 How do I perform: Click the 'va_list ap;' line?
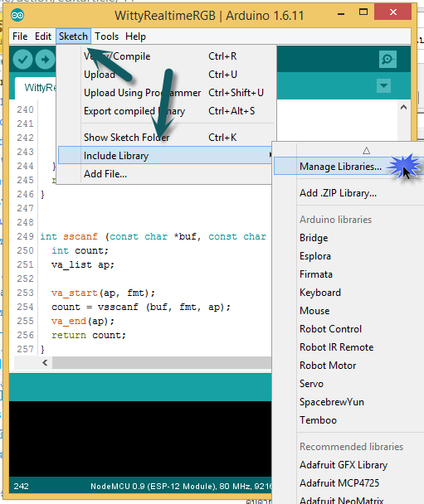(x=83, y=265)
